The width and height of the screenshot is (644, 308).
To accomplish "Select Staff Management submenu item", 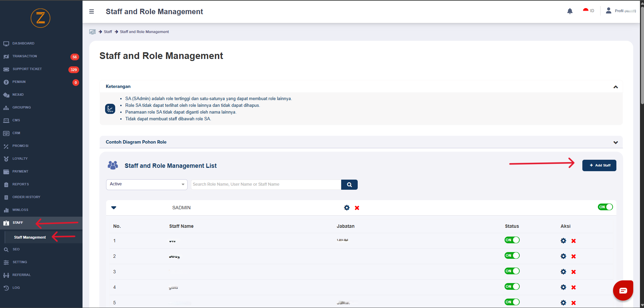I will (x=30, y=237).
